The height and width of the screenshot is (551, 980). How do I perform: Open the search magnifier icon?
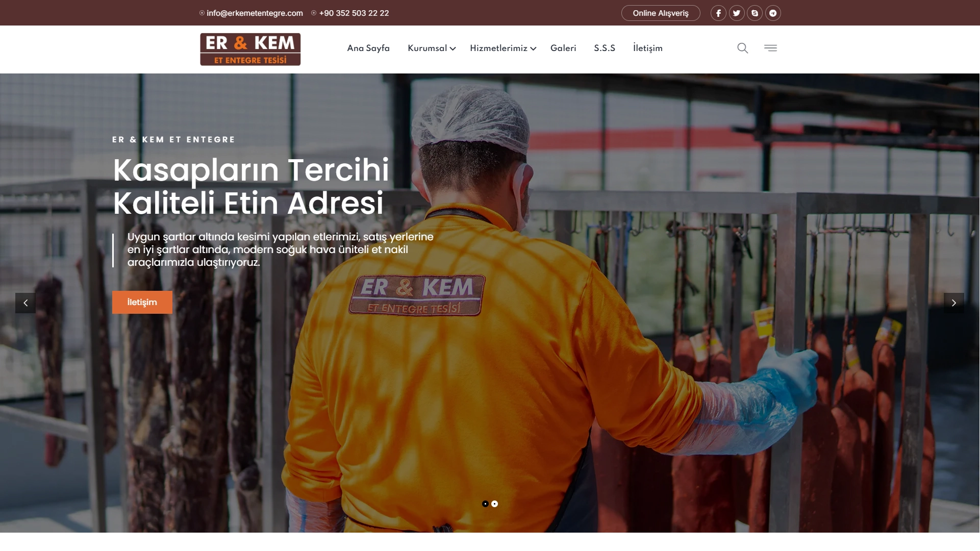click(x=743, y=48)
